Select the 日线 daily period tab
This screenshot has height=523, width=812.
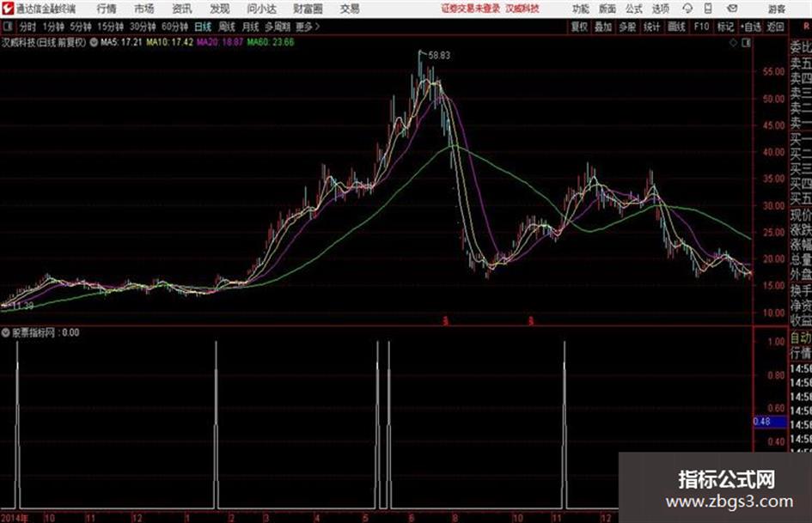pos(203,27)
